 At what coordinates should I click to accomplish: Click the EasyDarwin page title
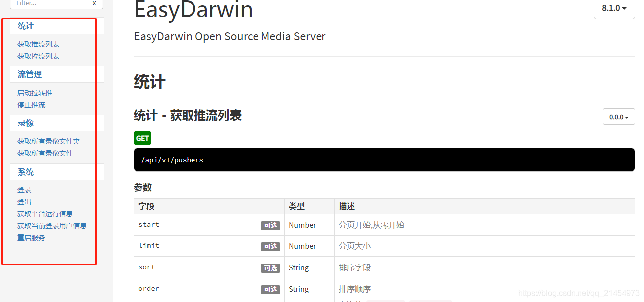click(x=193, y=10)
